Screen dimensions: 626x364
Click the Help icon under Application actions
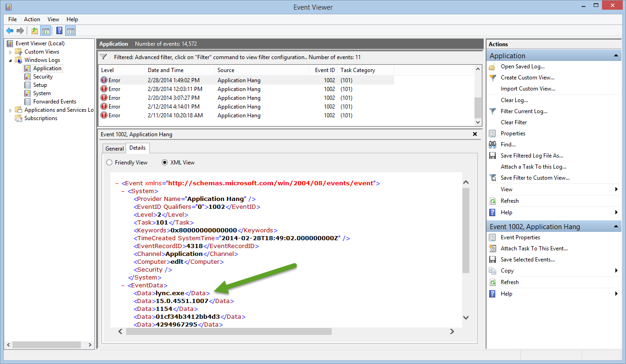492,212
